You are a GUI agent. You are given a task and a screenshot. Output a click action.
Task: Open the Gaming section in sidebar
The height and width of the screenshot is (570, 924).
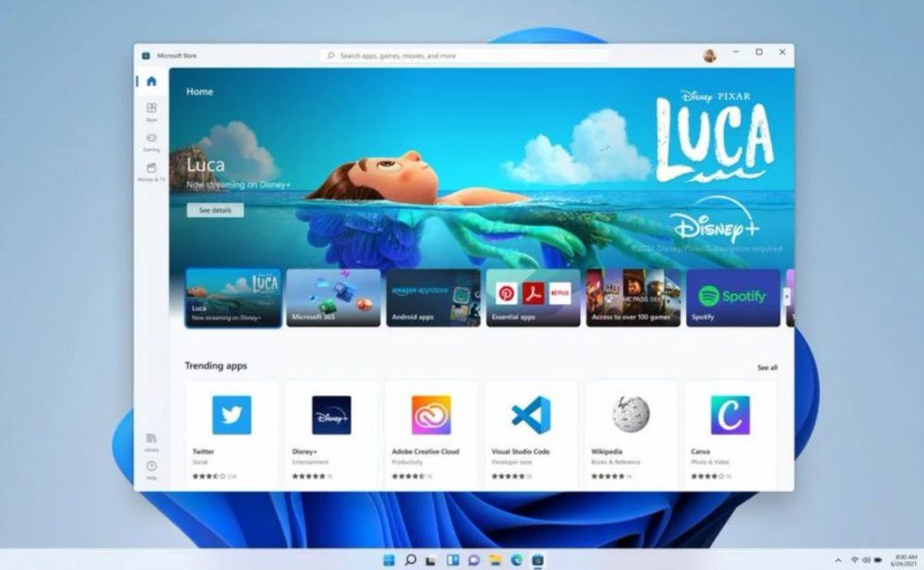tap(152, 142)
